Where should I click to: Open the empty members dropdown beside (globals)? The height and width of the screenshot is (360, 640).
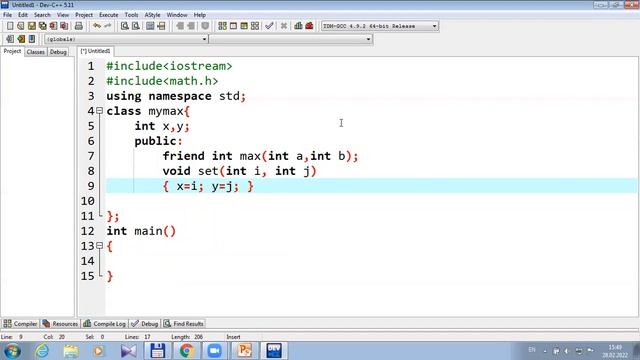tap(368, 39)
